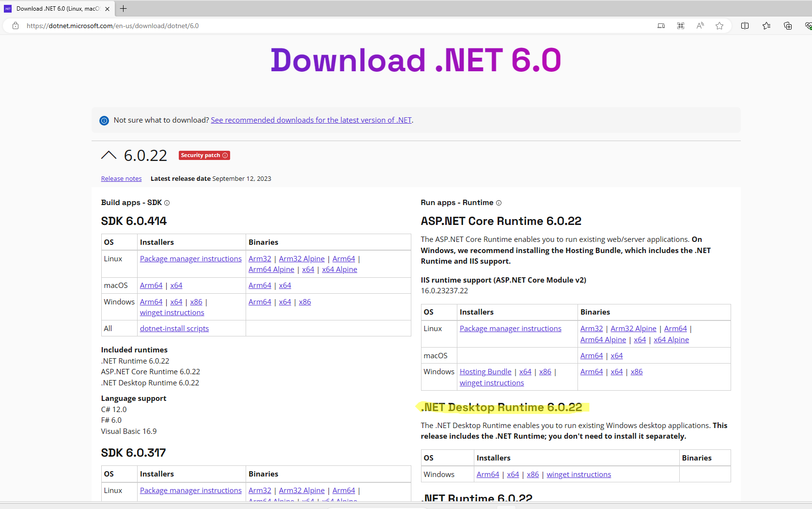Image resolution: width=812 pixels, height=509 pixels.
Task: Download SDK 6.0.414 Windows Arm64 binary
Action: (x=260, y=302)
